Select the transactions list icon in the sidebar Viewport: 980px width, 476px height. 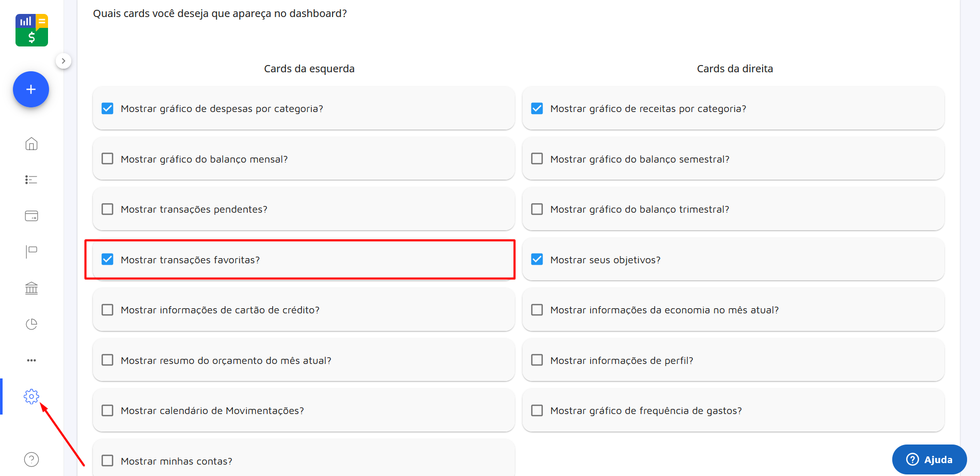click(x=31, y=179)
